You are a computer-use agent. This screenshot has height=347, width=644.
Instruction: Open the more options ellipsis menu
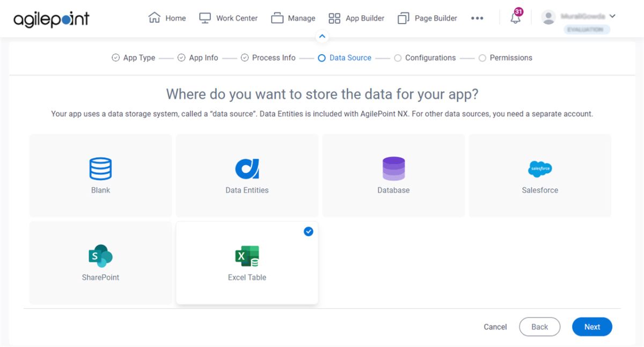pos(477,18)
